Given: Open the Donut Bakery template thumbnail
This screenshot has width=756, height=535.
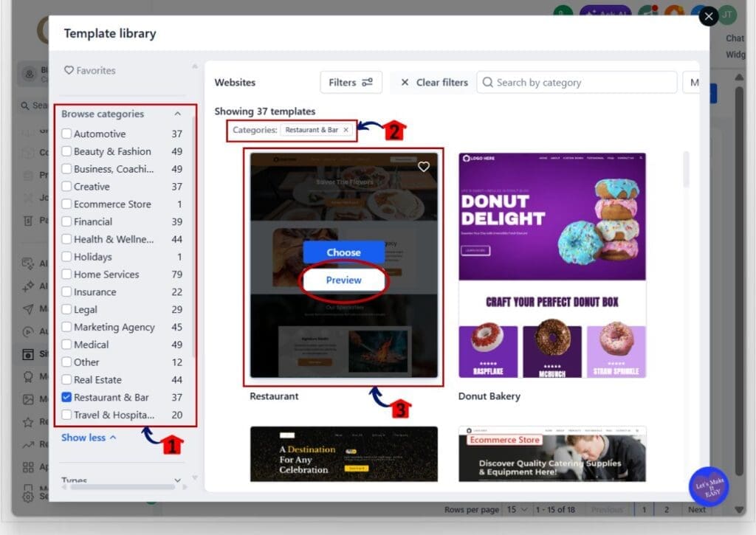Looking at the screenshot, I should tap(552, 265).
